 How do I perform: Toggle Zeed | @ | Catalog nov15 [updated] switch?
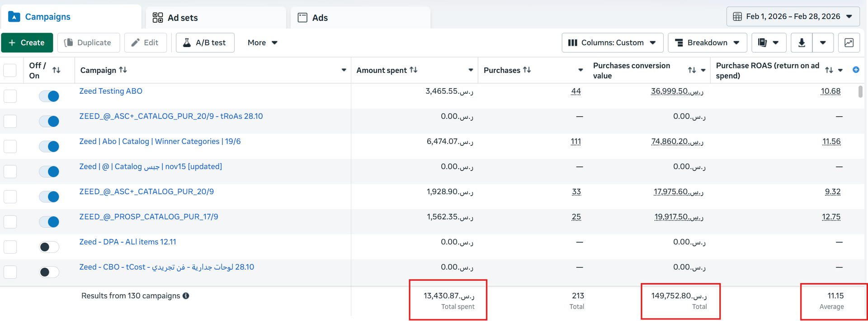click(49, 172)
